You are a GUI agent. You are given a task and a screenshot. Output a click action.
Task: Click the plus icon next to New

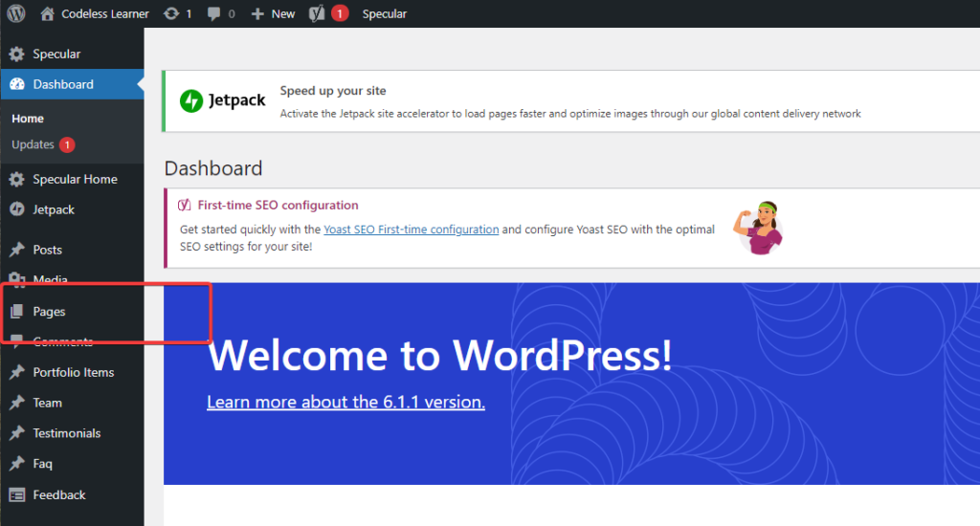pyautogui.click(x=257, y=13)
